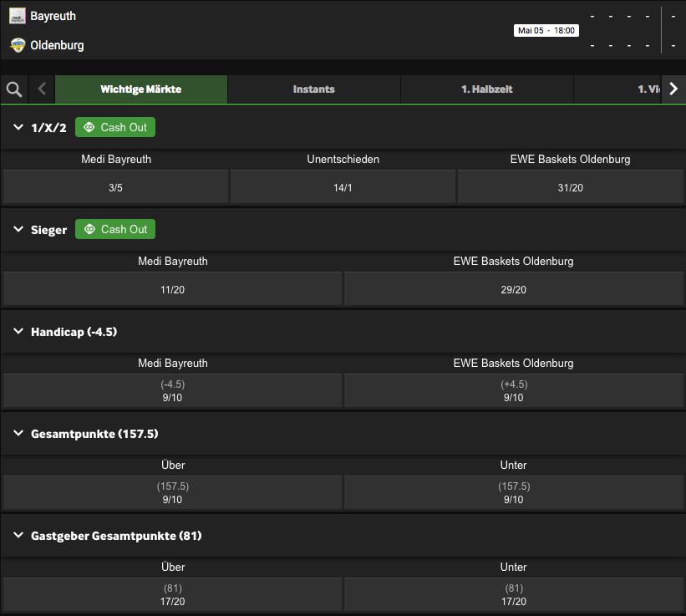The width and height of the screenshot is (686, 616).
Task: Click Cash Out next to 1/X/2
Action: [x=115, y=127]
